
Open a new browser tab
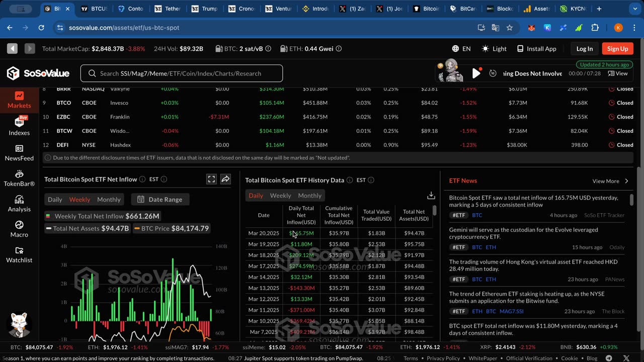(x=599, y=9)
